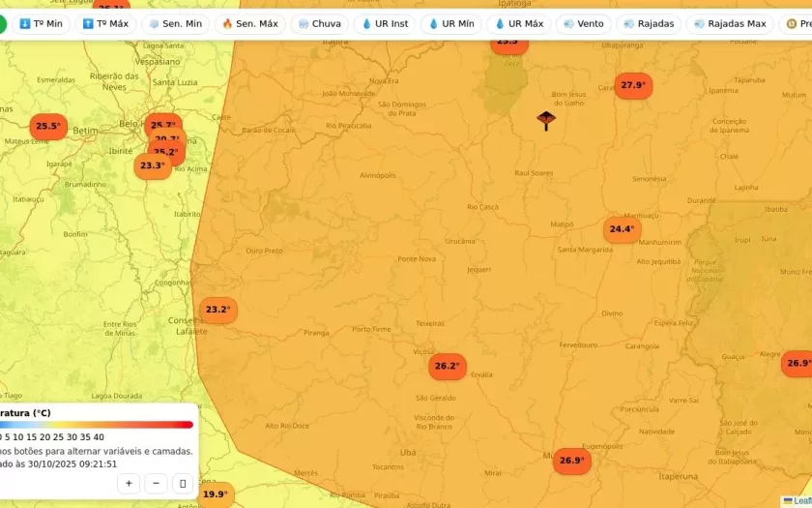Viewport: 812px width, 508px height.
Task: Show the Vento wind layer
Action: [583, 24]
